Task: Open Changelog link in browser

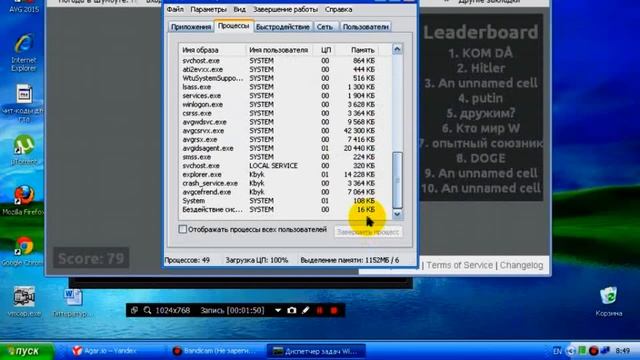Action: coord(521,265)
